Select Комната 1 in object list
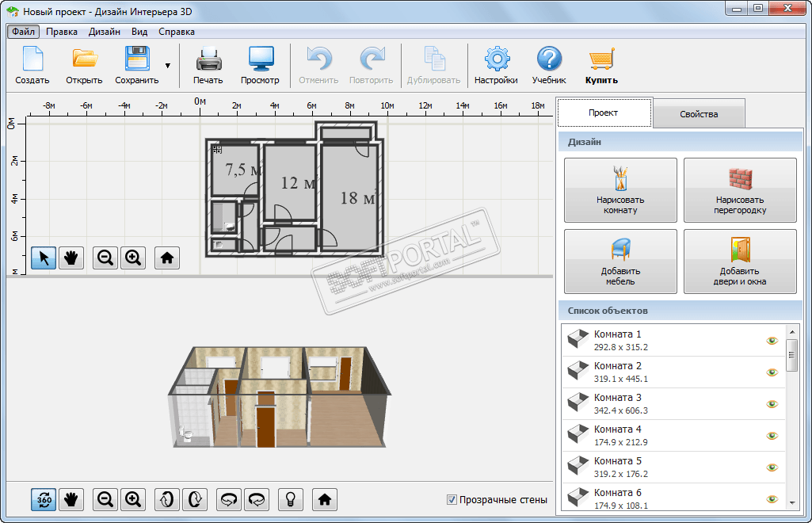 [673, 341]
